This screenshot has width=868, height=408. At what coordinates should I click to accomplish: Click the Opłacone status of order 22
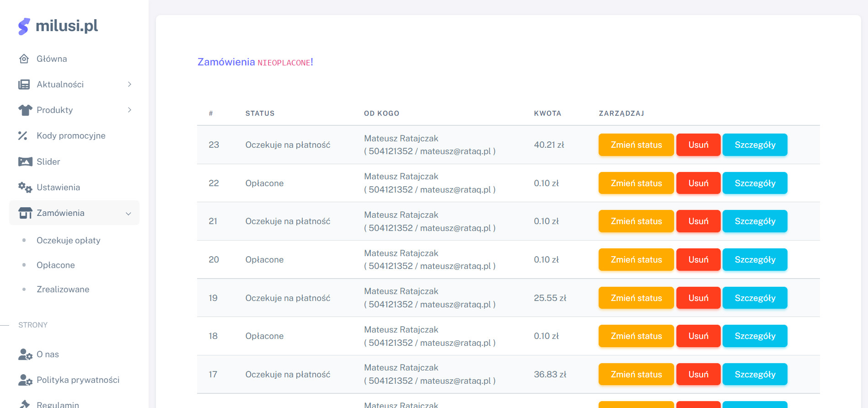pyautogui.click(x=264, y=183)
